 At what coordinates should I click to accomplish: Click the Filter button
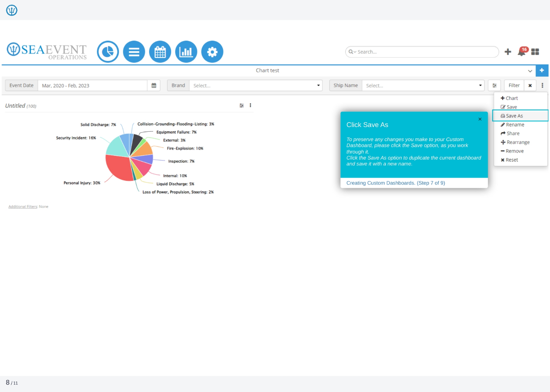click(514, 86)
